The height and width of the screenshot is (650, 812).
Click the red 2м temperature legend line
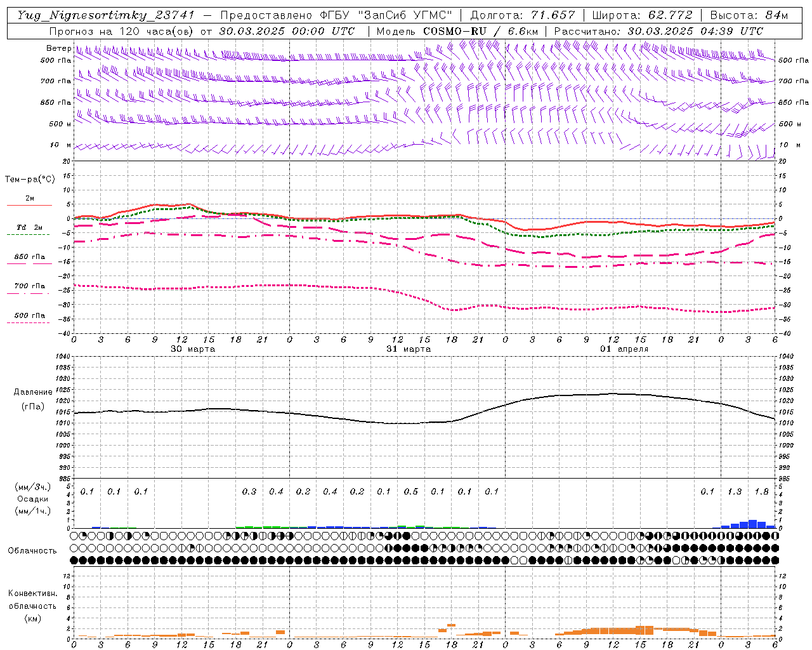point(29,205)
